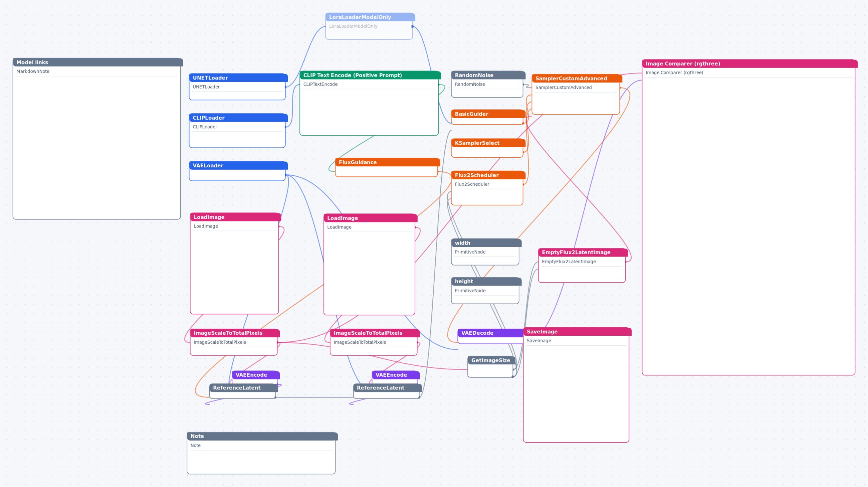This screenshot has width=868, height=487.
Task: Click LoraLoaderModelOnly output connector dot
Action: pos(412,26)
